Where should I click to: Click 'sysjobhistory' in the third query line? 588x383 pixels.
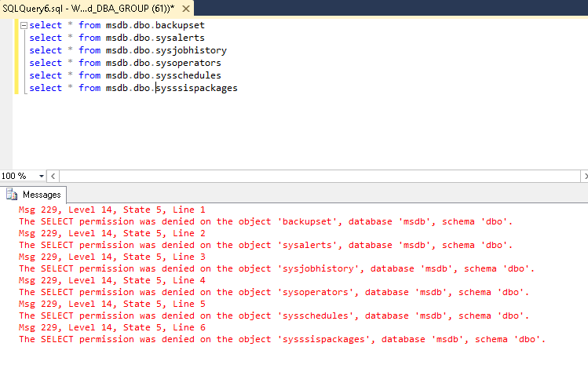pyautogui.click(x=191, y=50)
